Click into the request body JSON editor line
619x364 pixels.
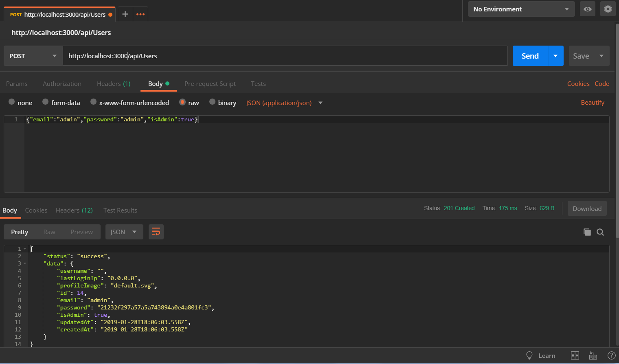317,119
